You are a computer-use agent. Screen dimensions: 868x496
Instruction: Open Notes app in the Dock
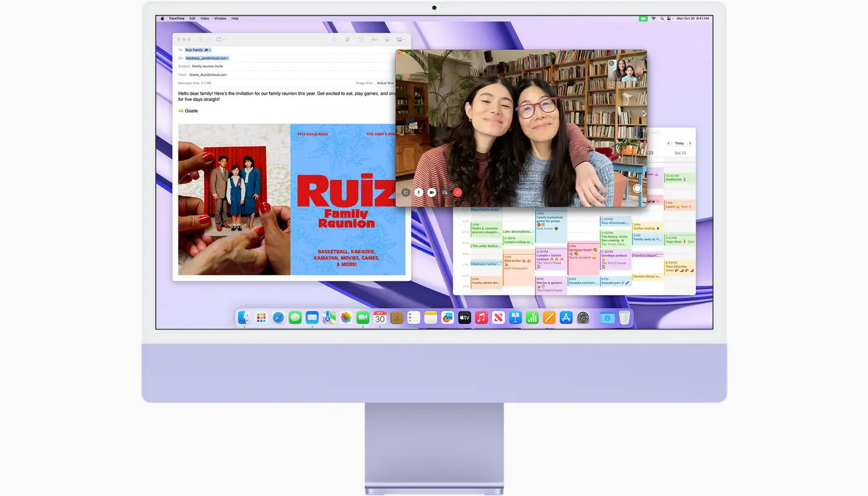click(431, 317)
